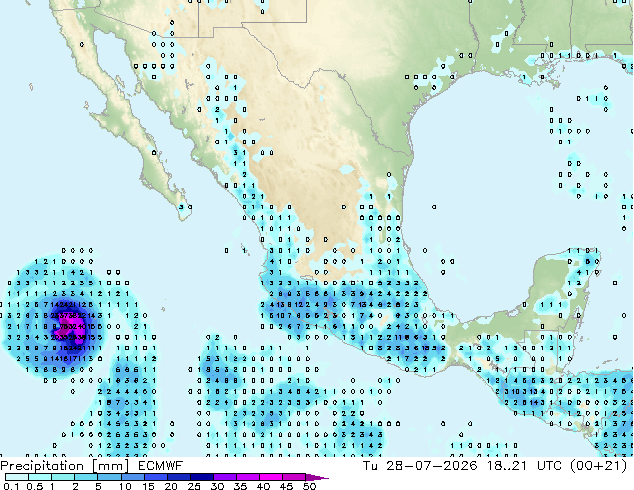The height and width of the screenshot is (490, 634).
Task: Click the '30' legend scale value
Action: point(217,486)
